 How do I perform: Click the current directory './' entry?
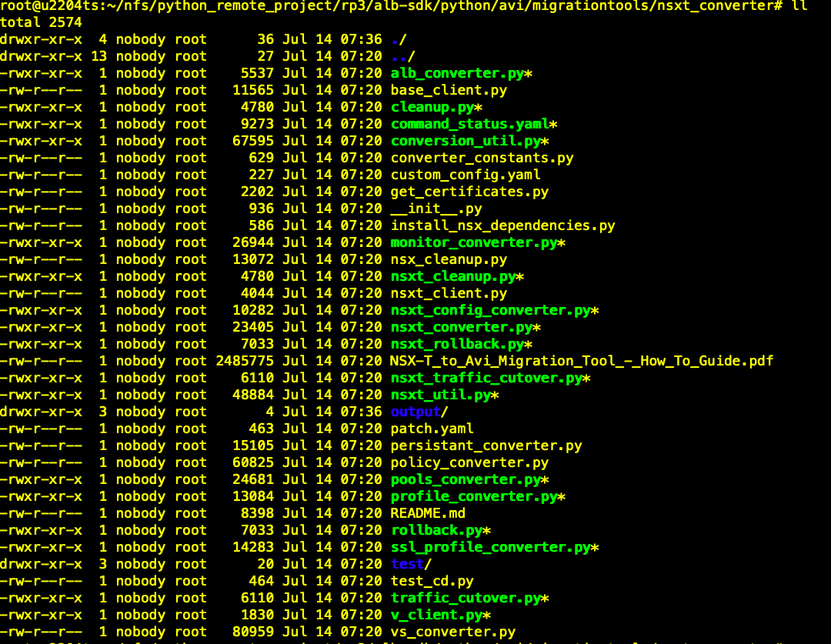click(399, 39)
